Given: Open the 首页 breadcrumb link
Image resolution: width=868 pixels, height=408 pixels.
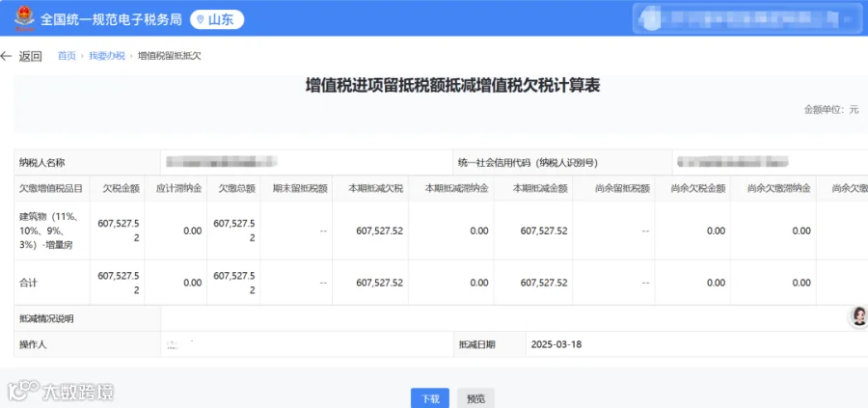Looking at the screenshot, I should tap(67, 56).
